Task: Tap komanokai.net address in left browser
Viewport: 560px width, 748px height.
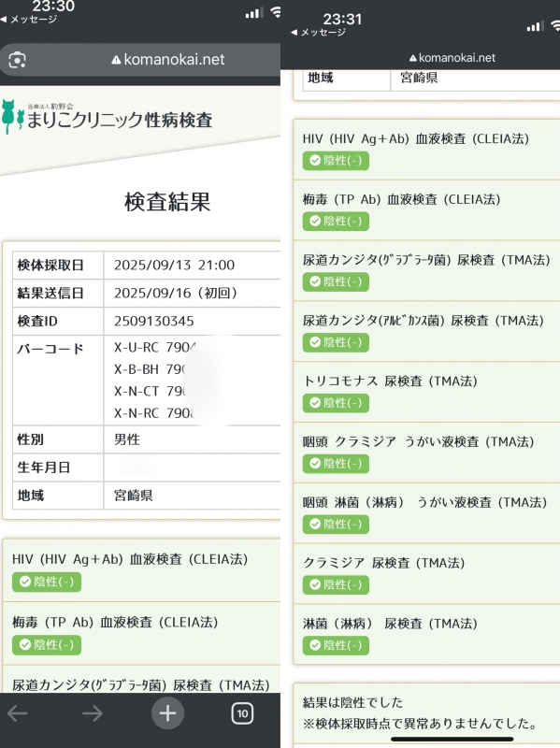Action: coord(168,60)
